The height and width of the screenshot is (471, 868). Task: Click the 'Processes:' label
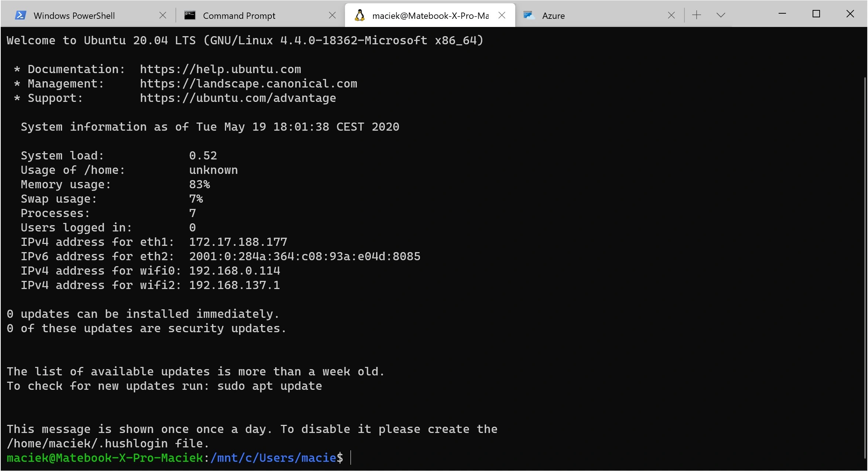[x=55, y=213]
